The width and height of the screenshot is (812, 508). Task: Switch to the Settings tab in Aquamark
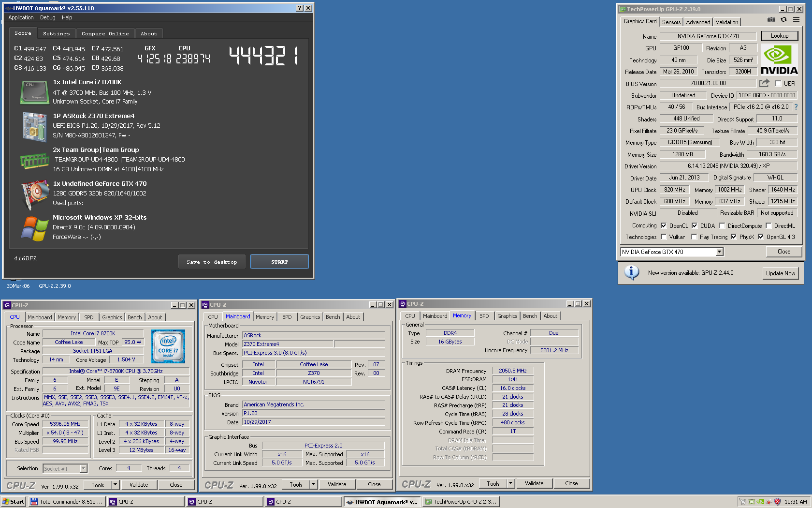pyautogui.click(x=56, y=33)
